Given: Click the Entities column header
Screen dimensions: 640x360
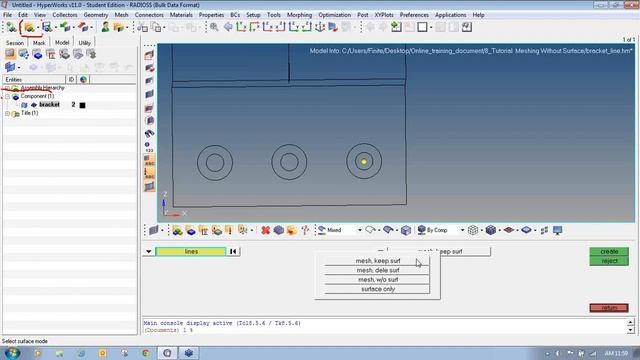Looking at the screenshot, I should pyautogui.click(x=34, y=80).
